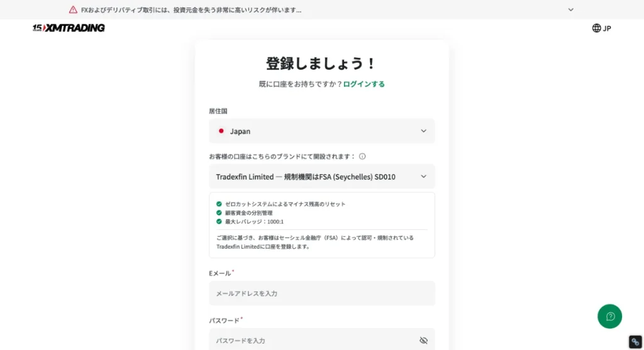Screen dimensions: 644x350
Task: Focus the Eメール address input field
Action: (322, 293)
